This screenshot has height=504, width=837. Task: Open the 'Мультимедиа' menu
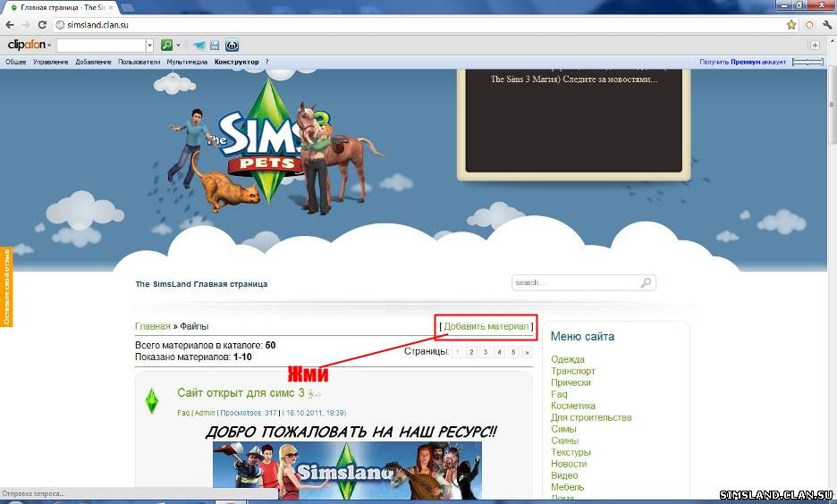click(187, 62)
